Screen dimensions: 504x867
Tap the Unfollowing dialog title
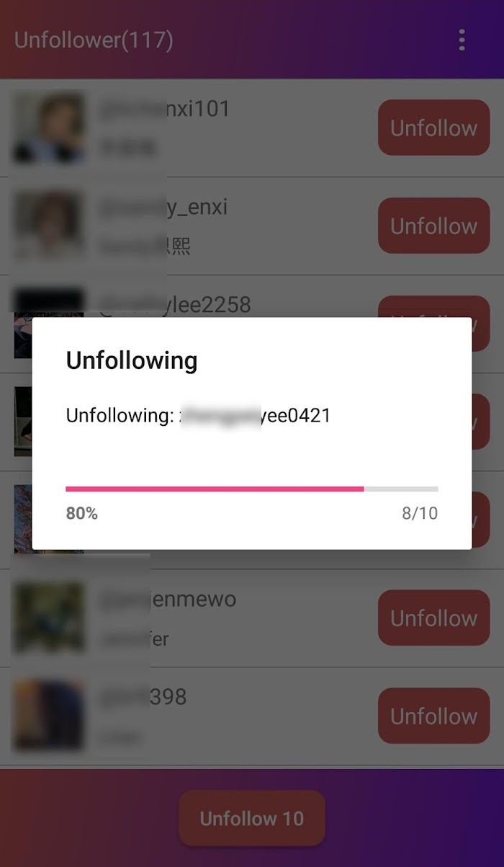point(132,360)
